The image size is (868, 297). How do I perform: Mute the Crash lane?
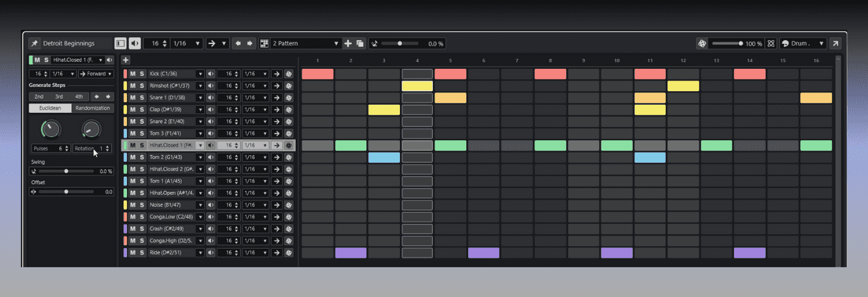(133, 229)
